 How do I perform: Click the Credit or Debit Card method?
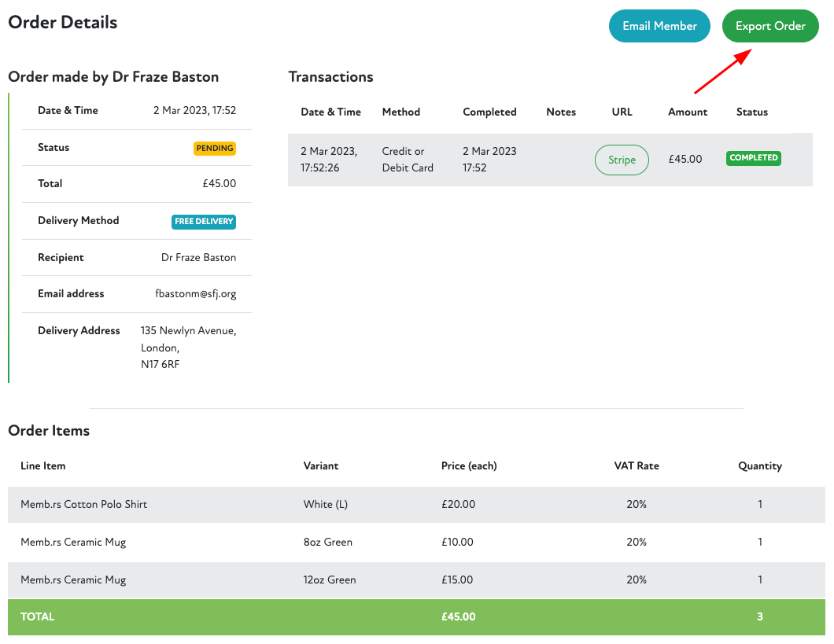[408, 160]
